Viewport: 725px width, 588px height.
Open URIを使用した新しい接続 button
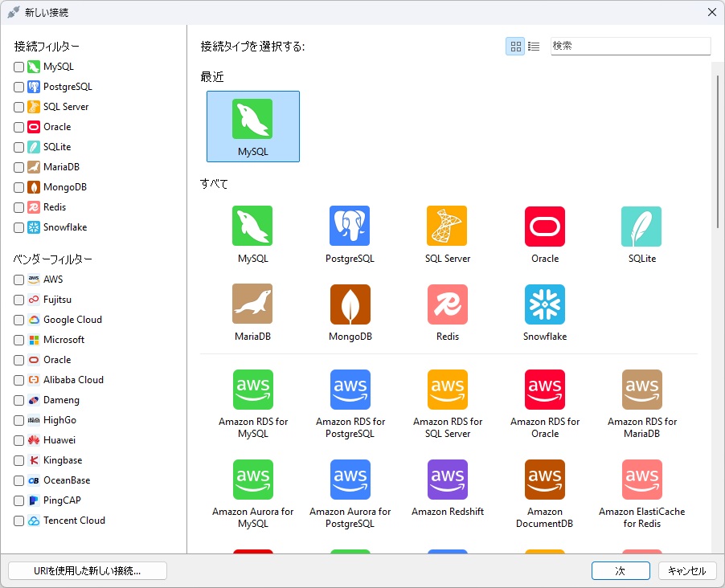pyautogui.click(x=88, y=571)
